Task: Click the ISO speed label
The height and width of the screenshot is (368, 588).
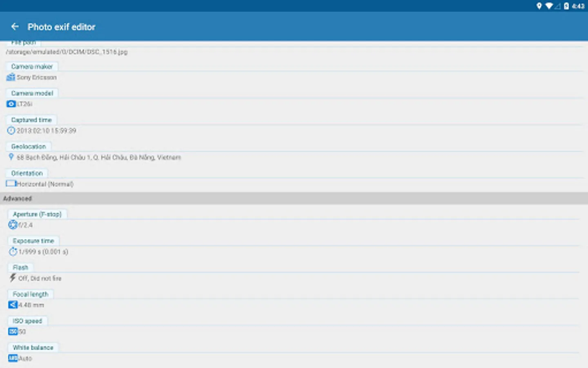Action: 27,321
